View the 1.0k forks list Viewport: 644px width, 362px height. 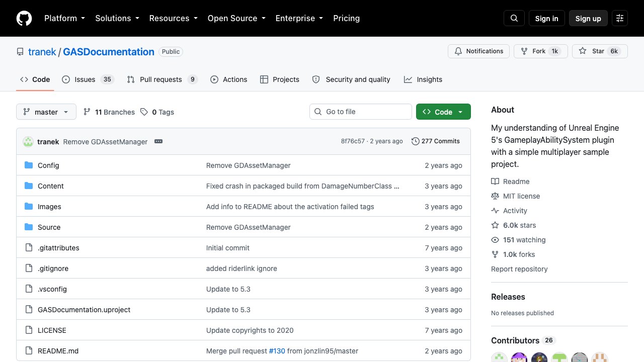[x=513, y=254]
